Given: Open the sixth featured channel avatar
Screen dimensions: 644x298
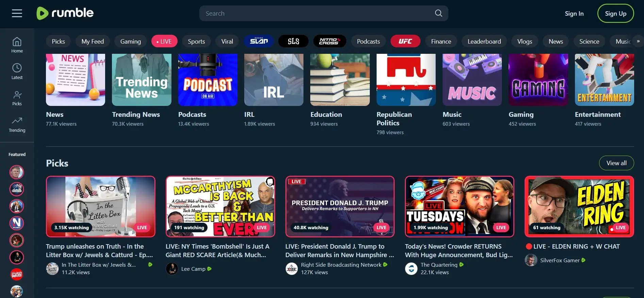Looking at the screenshot, I should (x=17, y=257).
